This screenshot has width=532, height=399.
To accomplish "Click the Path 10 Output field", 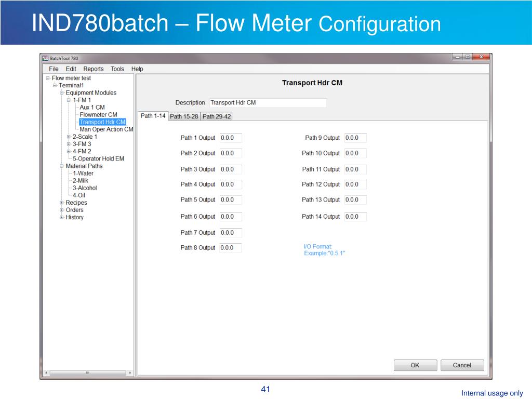I will (355, 153).
